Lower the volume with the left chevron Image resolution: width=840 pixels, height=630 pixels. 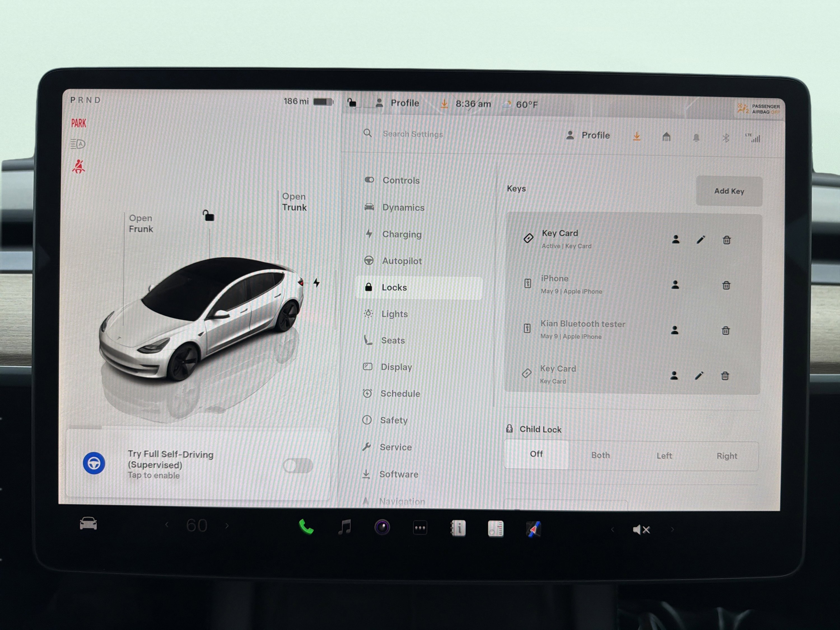612,529
